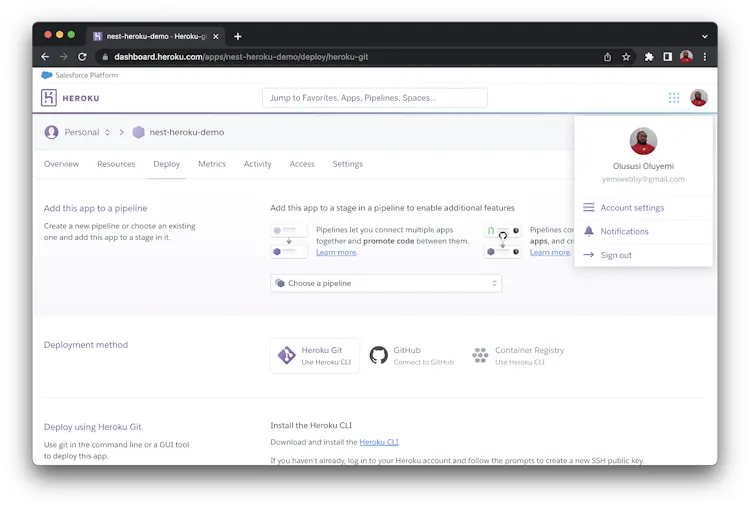
Task: Click the Deploy using Heroku Git heading
Action: [92, 427]
